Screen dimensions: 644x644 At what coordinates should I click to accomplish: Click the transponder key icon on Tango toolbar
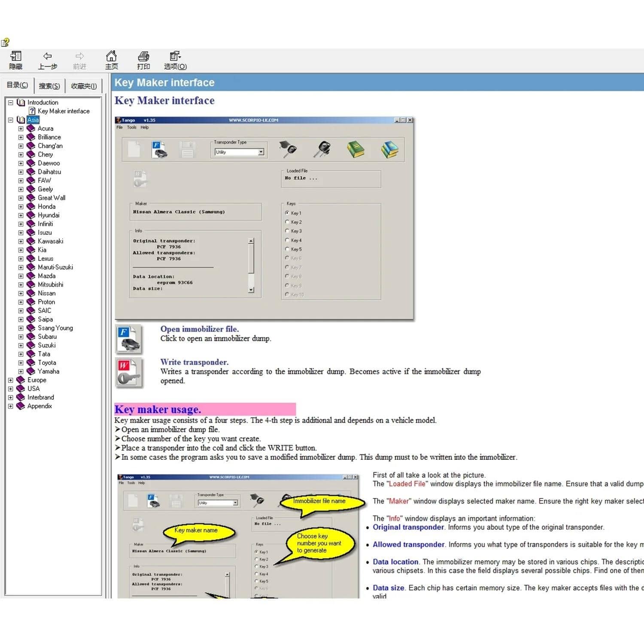point(322,148)
